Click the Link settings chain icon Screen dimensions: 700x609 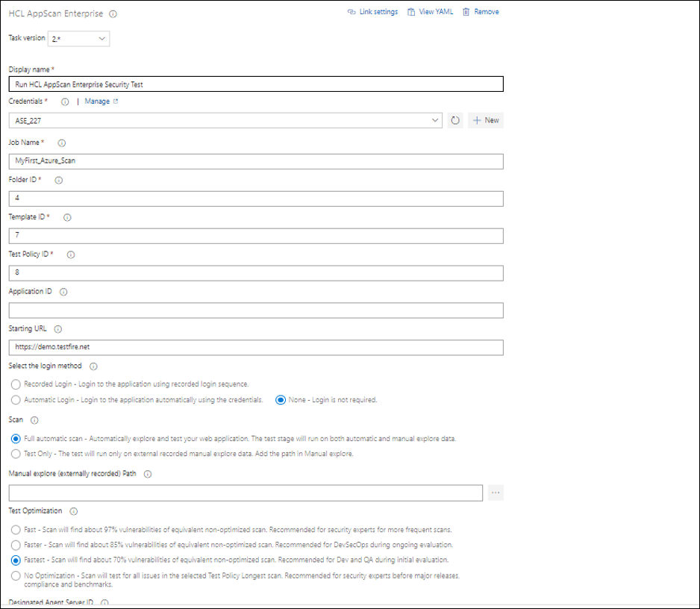(351, 12)
